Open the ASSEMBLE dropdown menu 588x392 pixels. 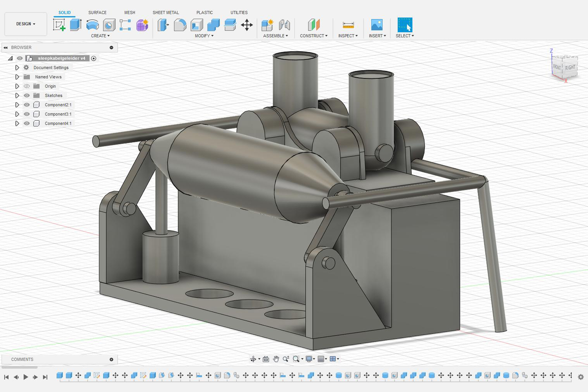click(276, 36)
